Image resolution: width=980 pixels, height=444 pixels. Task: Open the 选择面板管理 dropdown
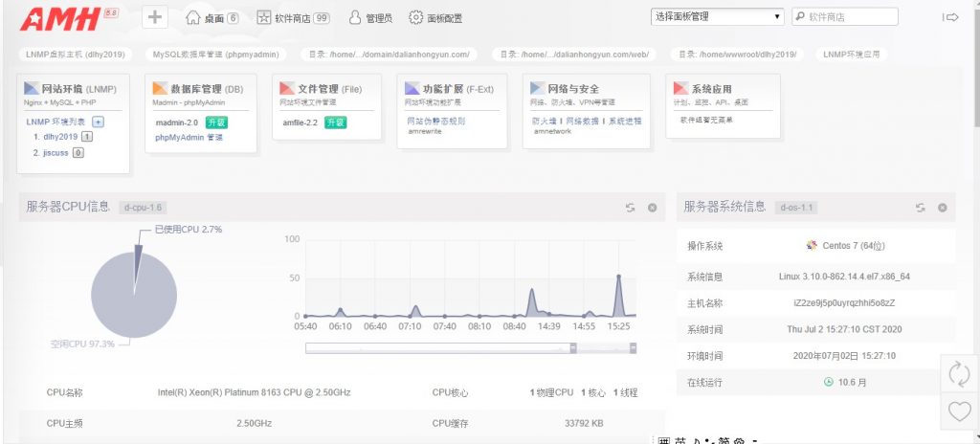[x=717, y=17]
